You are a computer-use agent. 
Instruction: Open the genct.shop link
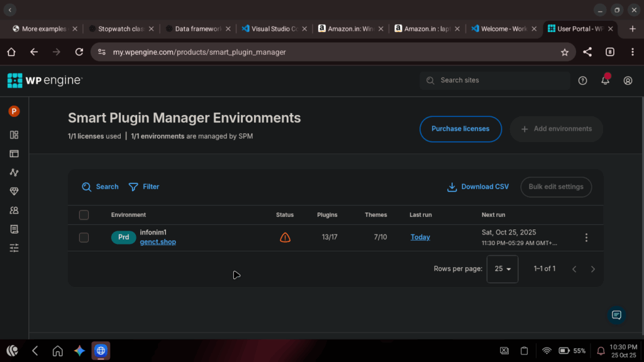[158, 242]
